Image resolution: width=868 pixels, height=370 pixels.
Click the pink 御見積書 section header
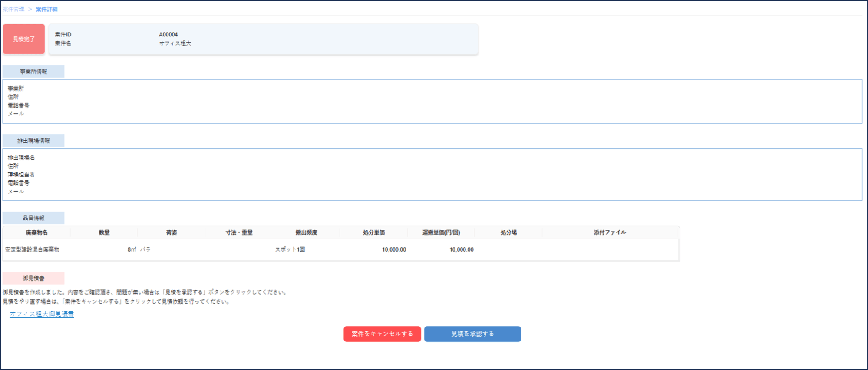[33, 278]
